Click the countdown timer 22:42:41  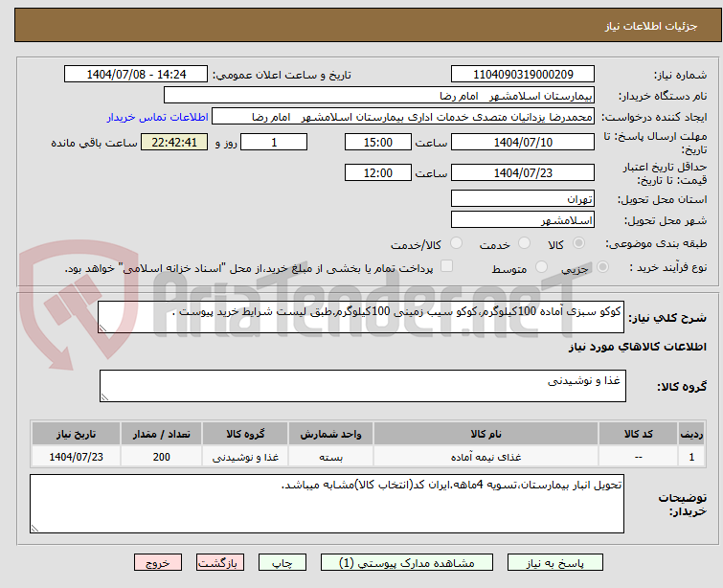coord(174,142)
